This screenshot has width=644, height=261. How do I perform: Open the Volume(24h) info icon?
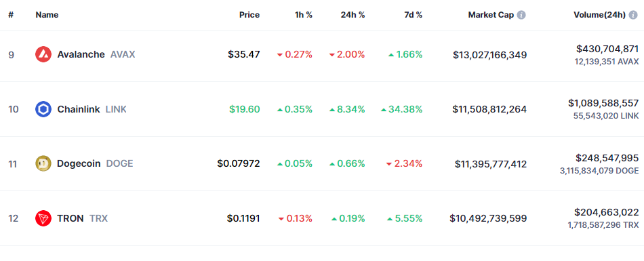pos(633,15)
